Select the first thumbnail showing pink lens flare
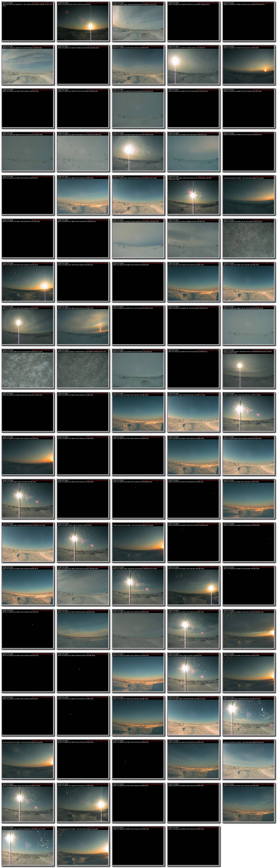Image resolution: width=277 pixels, height=868 pixels. (x=193, y=196)
